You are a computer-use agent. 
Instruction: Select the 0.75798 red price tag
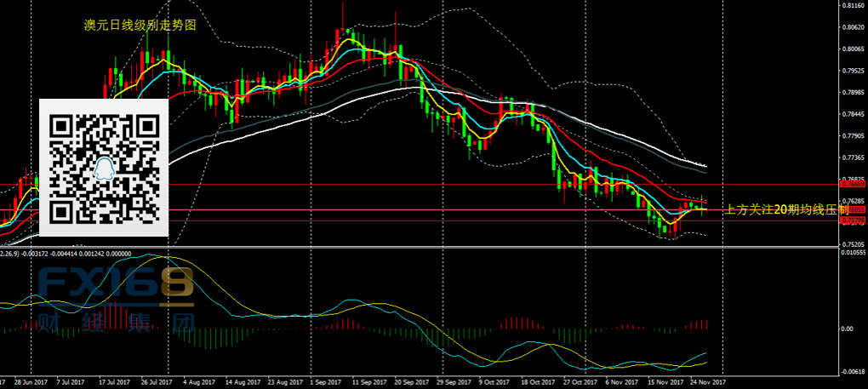tap(853, 221)
